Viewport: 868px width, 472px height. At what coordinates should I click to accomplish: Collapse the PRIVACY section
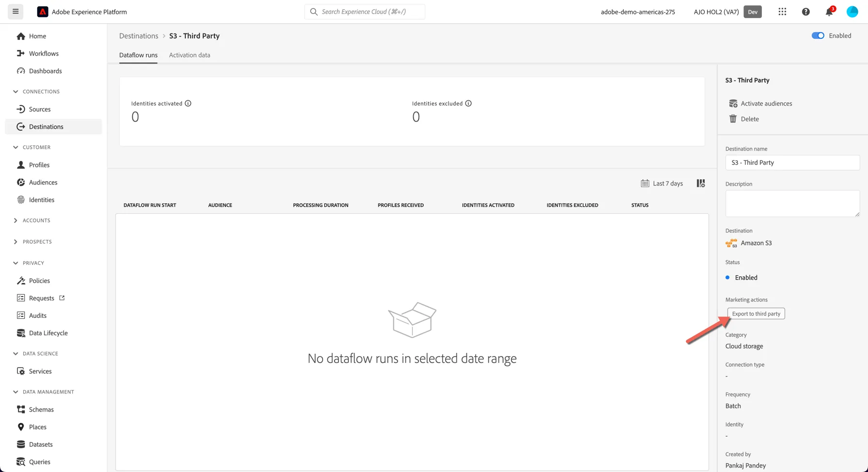pos(29,263)
